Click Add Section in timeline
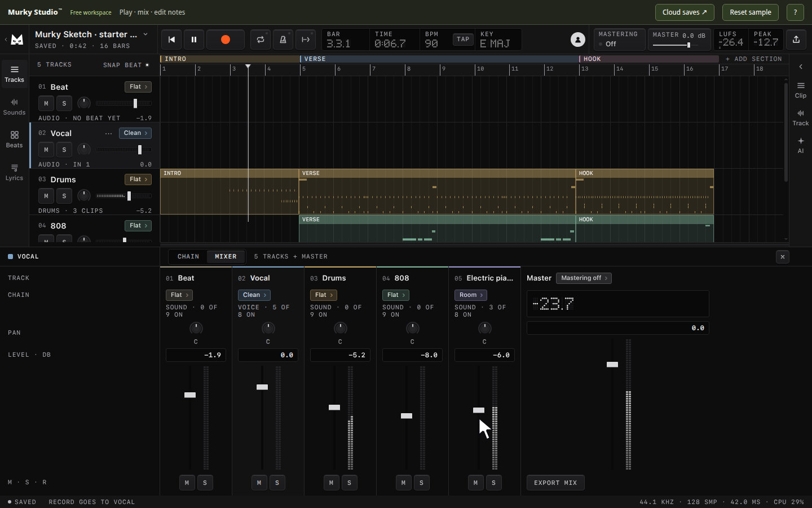This screenshot has height=508, width=812. tap(753, 59)
